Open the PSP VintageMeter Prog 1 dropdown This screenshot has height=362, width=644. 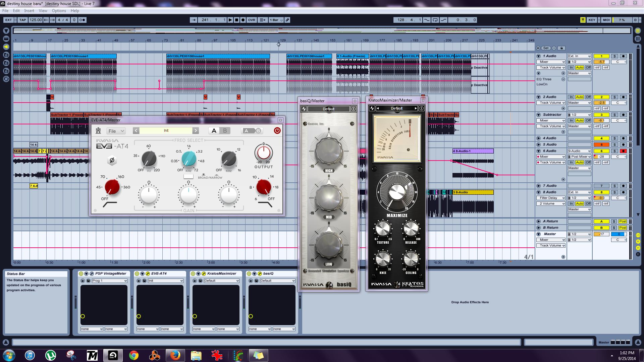[109, 281]
